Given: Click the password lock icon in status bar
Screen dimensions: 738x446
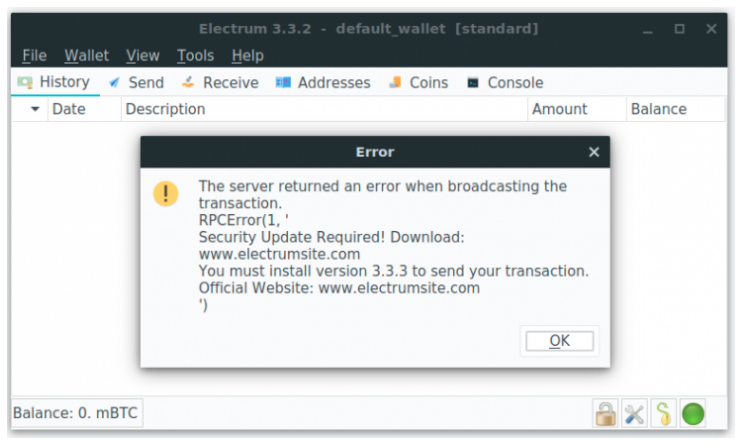Looking at the screenshot, I should pos(605,414).
